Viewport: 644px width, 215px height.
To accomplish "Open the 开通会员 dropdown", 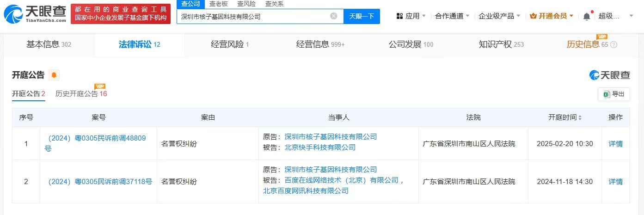I will pyautogui.click(x=552, y=16).
